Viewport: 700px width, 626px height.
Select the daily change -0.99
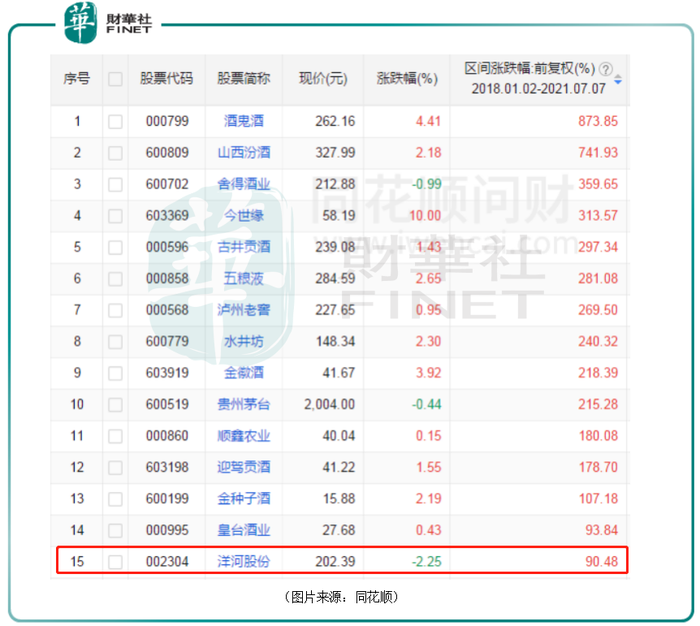pos(426,184)
